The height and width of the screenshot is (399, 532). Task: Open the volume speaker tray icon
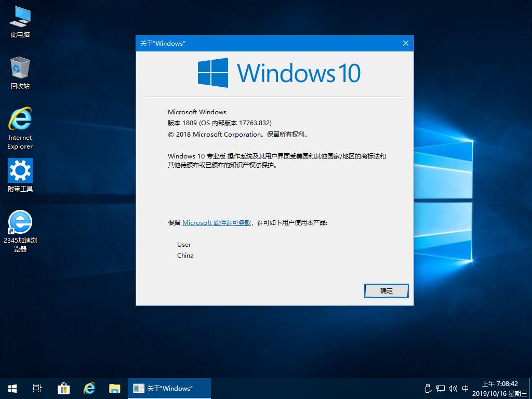click(453, 389)
